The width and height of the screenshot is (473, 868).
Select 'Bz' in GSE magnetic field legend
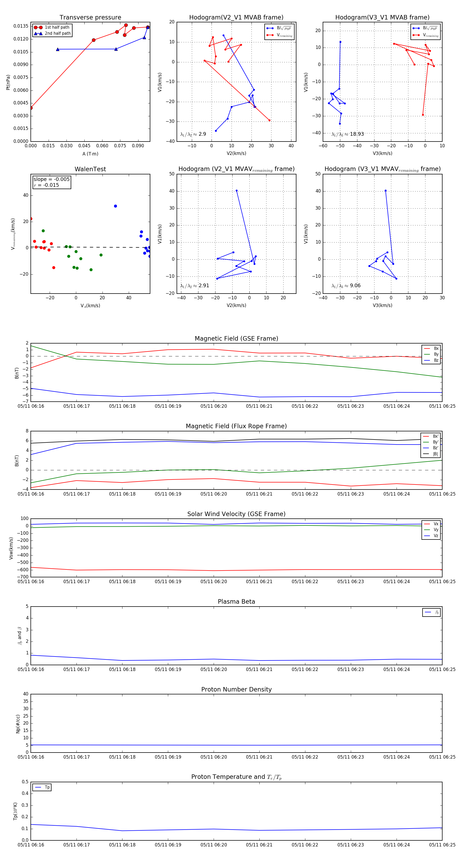pos(431,360)
